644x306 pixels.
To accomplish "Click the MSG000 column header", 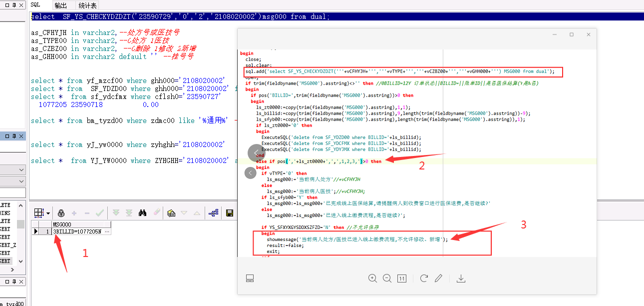I will point(81,224).
